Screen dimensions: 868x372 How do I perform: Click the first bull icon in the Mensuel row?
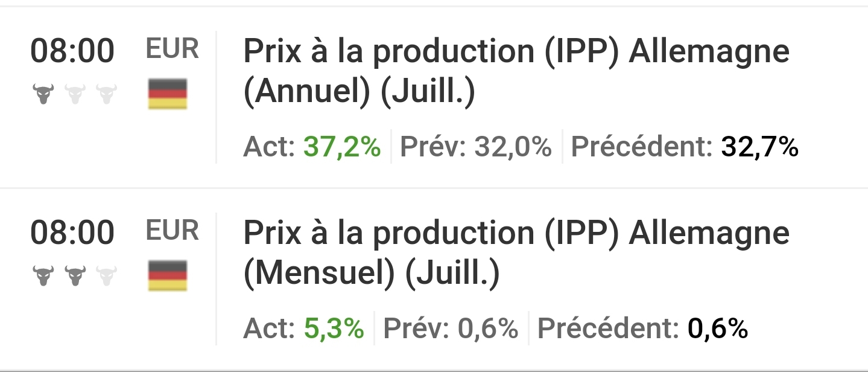[43, 276]
